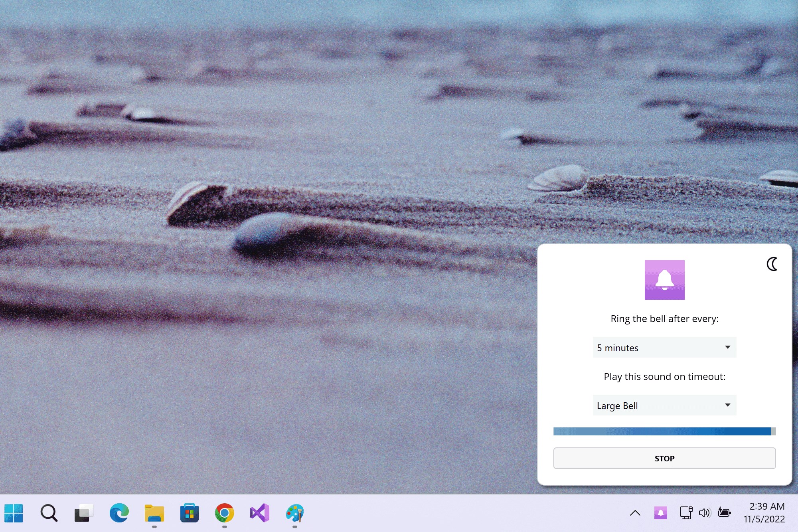Open the Large Bell sound dropdown
Image resolution: width=798 pixels, height=532 pixels.
[664, 405]
